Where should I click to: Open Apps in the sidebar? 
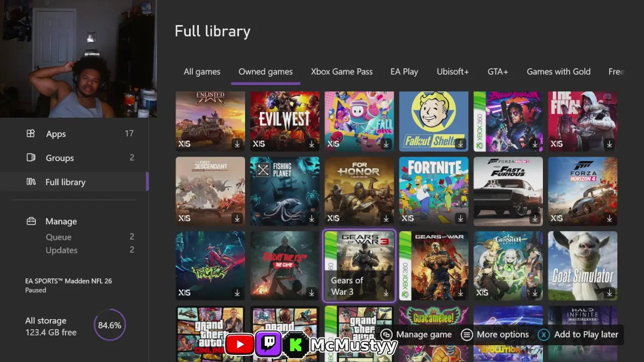[x=74, y=134]
